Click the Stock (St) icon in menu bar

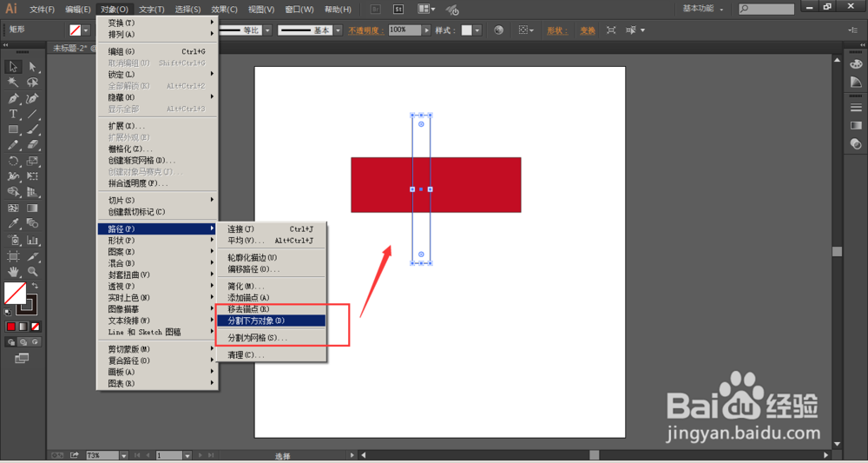[x=398, y=10]
